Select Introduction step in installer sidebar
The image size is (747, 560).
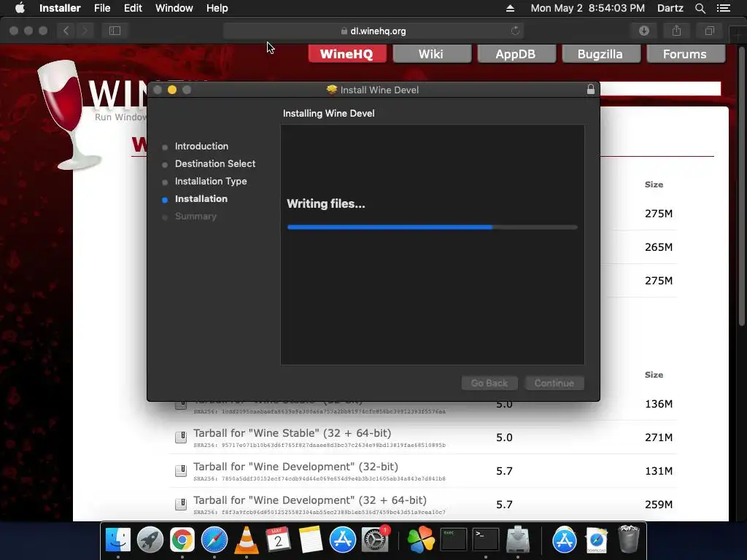[201, 146]
